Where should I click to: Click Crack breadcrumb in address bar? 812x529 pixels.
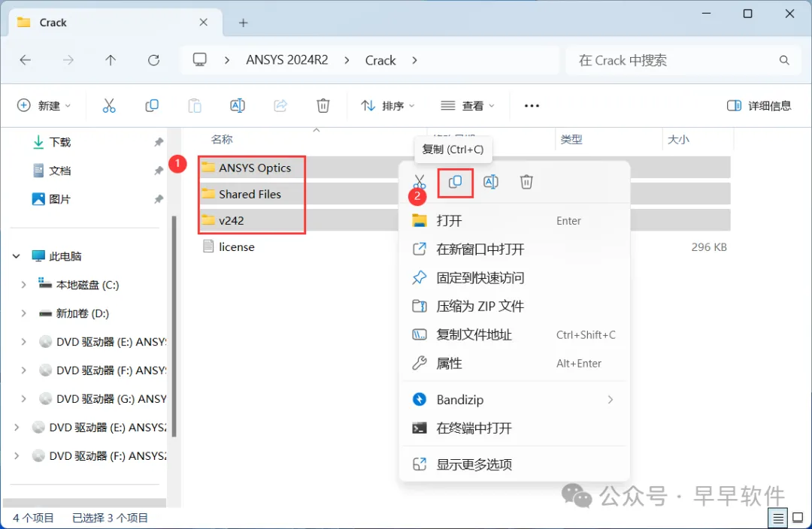click(380, 60)
